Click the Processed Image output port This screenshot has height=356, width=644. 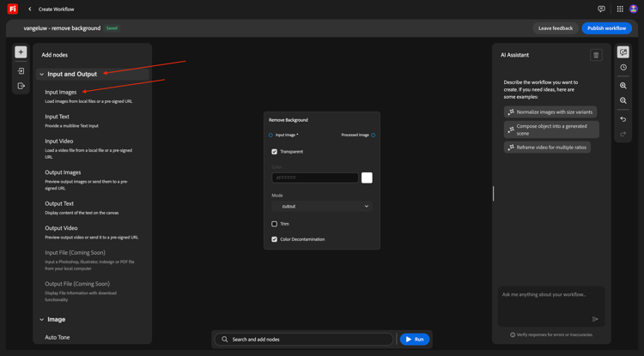[x=374, y=135]
